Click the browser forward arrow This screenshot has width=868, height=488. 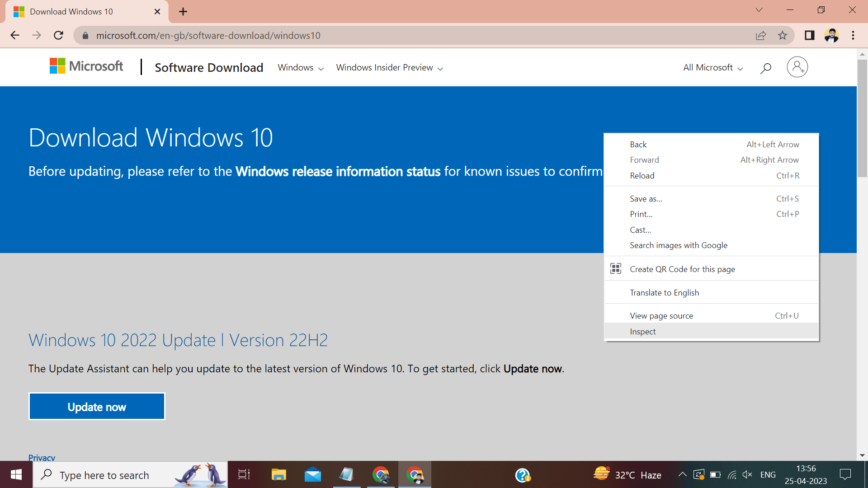(37, 35)
